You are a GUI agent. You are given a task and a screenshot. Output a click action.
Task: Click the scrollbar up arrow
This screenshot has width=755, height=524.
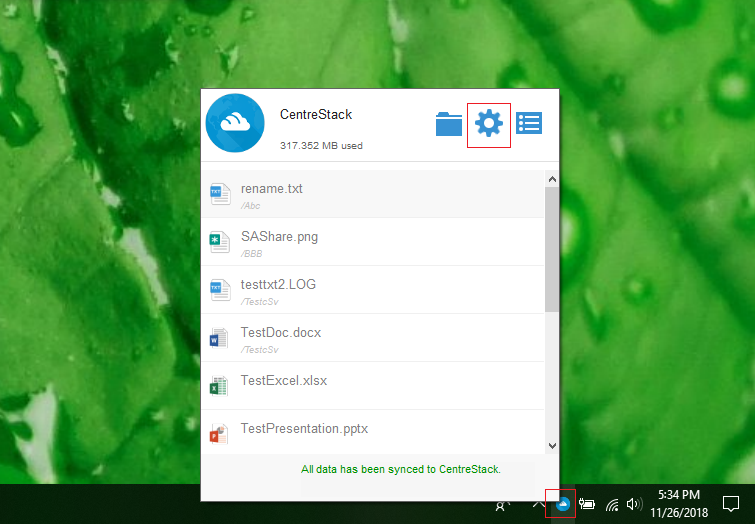(552, 179)
